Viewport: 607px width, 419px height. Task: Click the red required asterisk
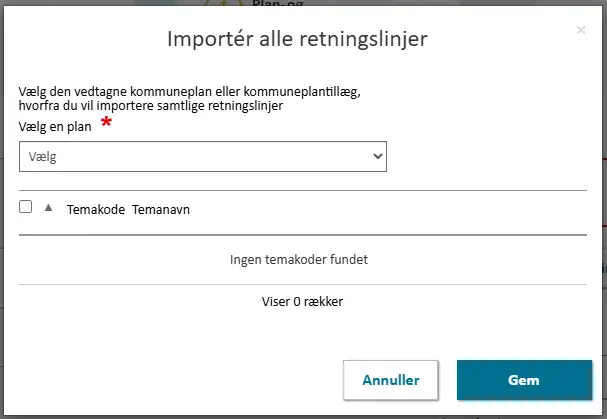click(106, 124)
